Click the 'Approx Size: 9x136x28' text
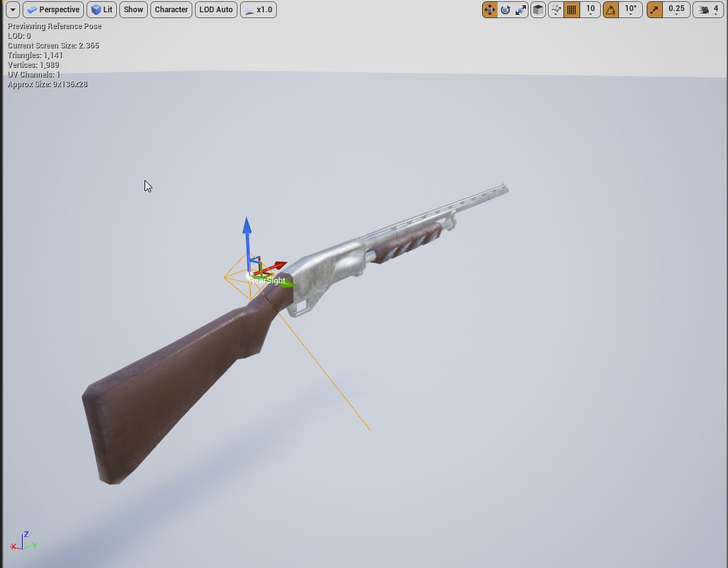Image resolution: width=728 pixels, height=568 pixels. 48,84
